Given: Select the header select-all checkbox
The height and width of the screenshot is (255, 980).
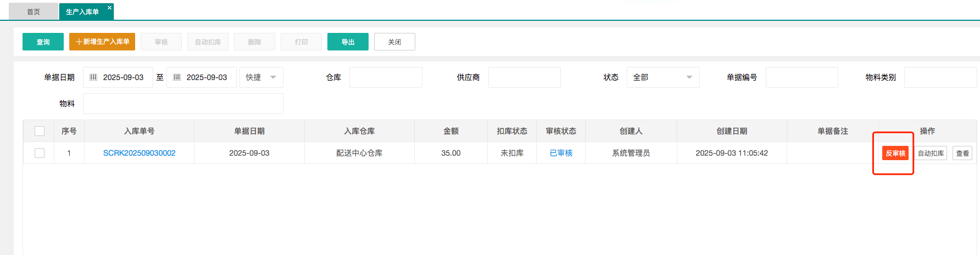Looking at the screenshot, I should [x=40, y=131].
